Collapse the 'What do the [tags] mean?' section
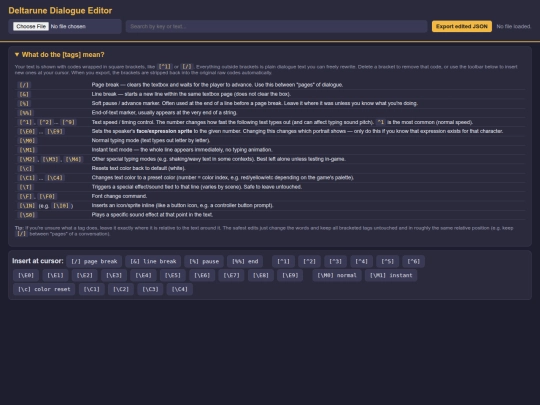 click(59, 55)
